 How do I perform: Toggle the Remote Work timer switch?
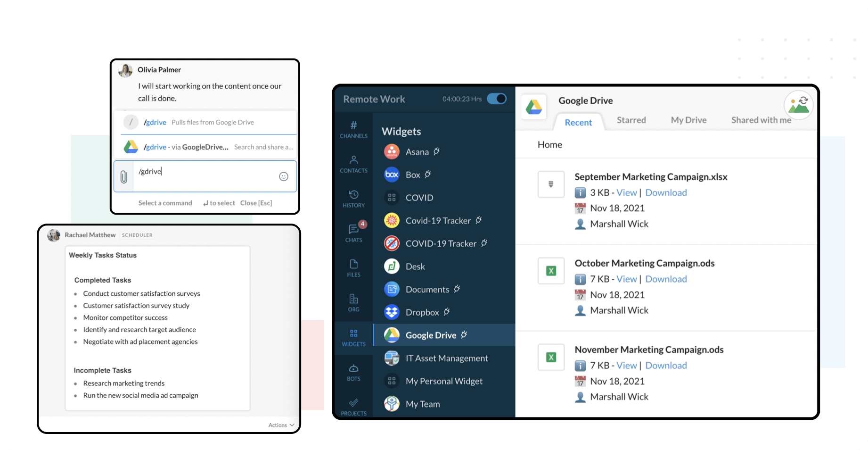tap(497, 99)
